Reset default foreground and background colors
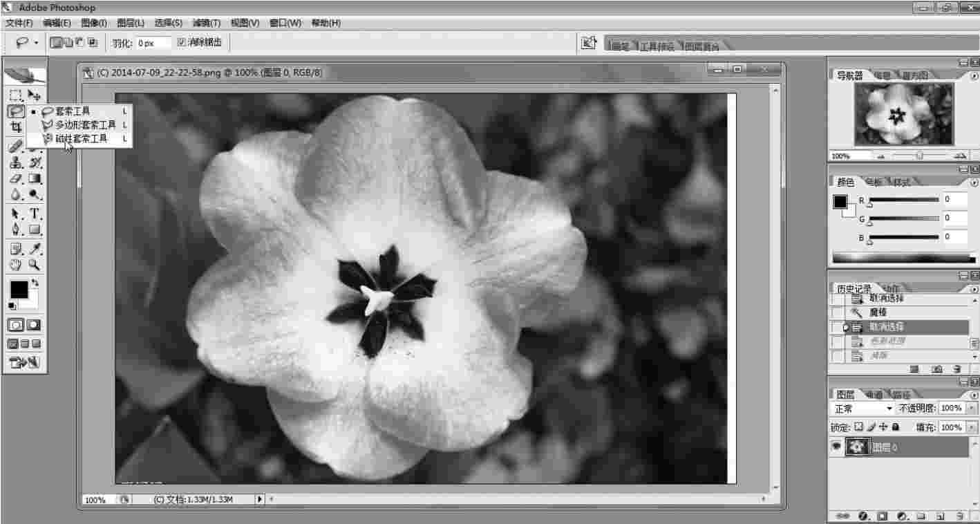Image resolution: width=980 pixels, height=524 pixels. (12, 306)
